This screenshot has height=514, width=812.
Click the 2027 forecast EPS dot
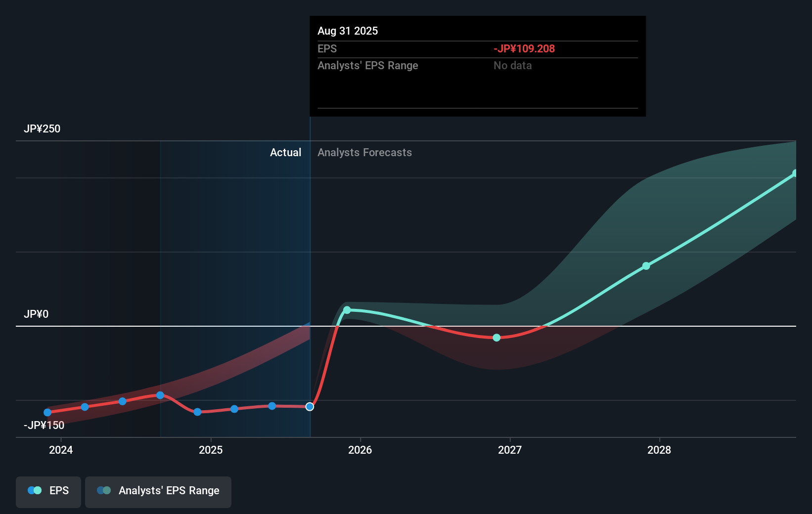click(496, 338)
